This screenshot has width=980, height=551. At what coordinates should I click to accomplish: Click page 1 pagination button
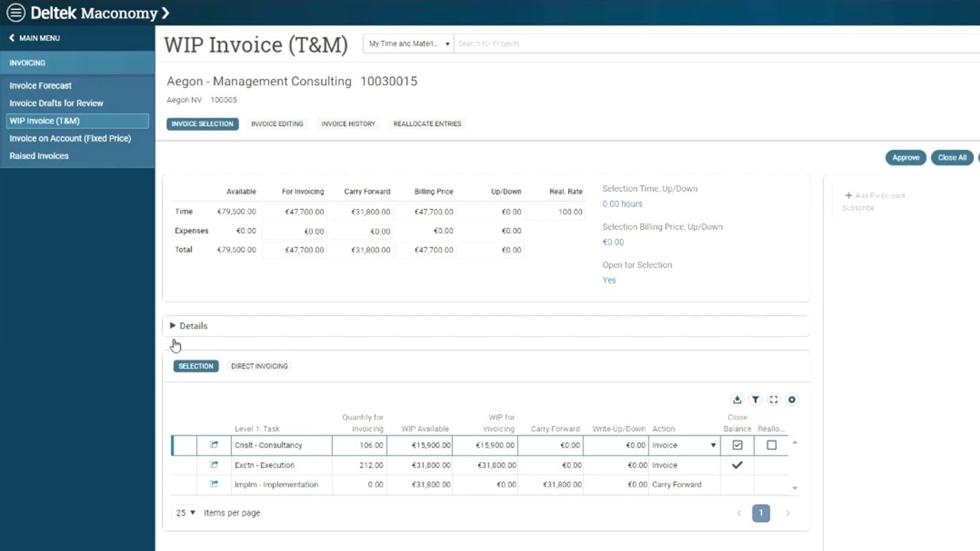761,513
